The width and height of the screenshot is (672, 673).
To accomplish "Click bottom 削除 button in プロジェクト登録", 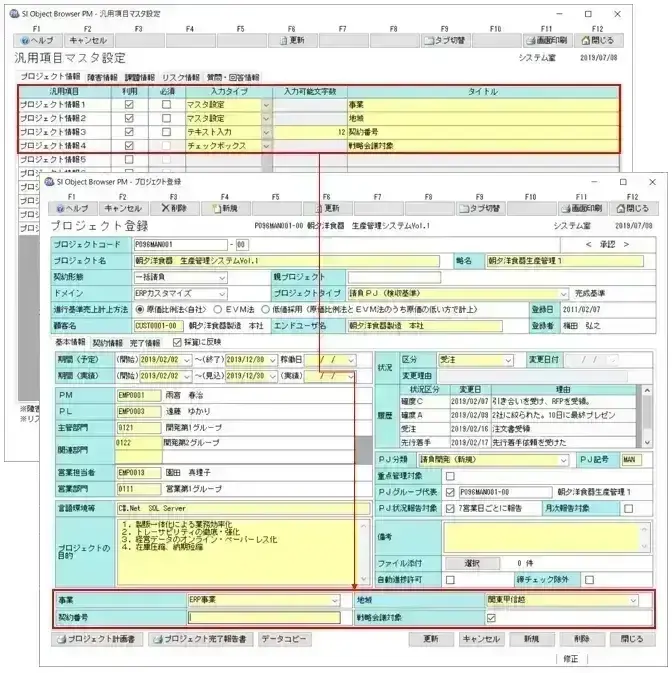I will (x=582, y=639).
